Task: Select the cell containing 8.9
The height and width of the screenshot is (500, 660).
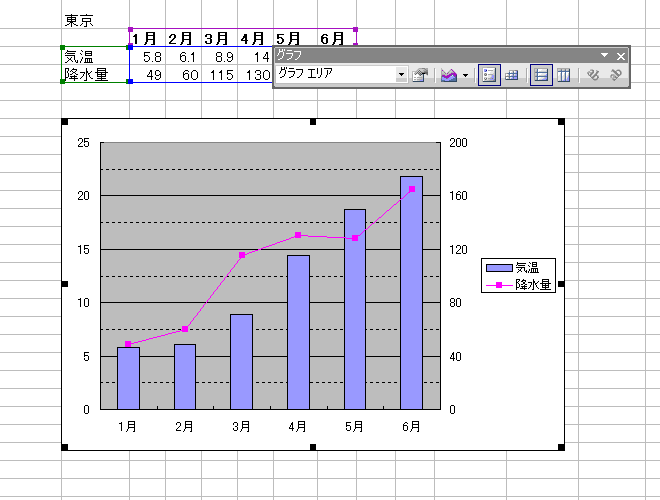Action: [x=219, y=56]
